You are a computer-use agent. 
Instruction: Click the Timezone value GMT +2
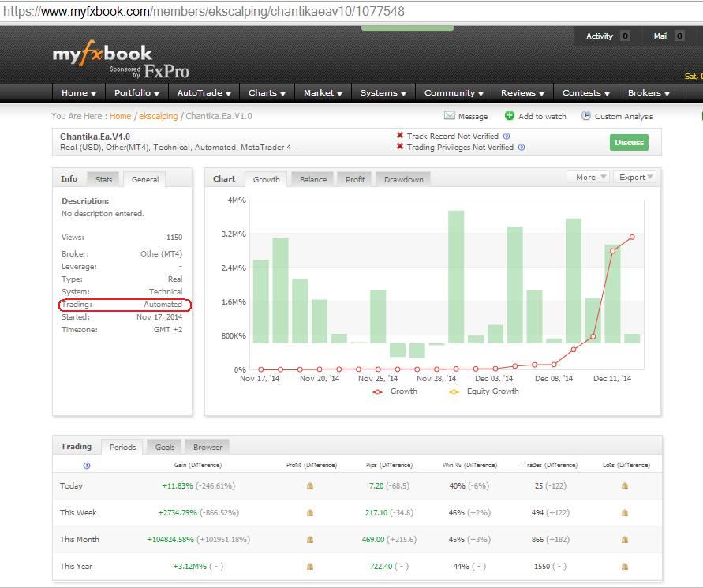(x=168, y=330)
